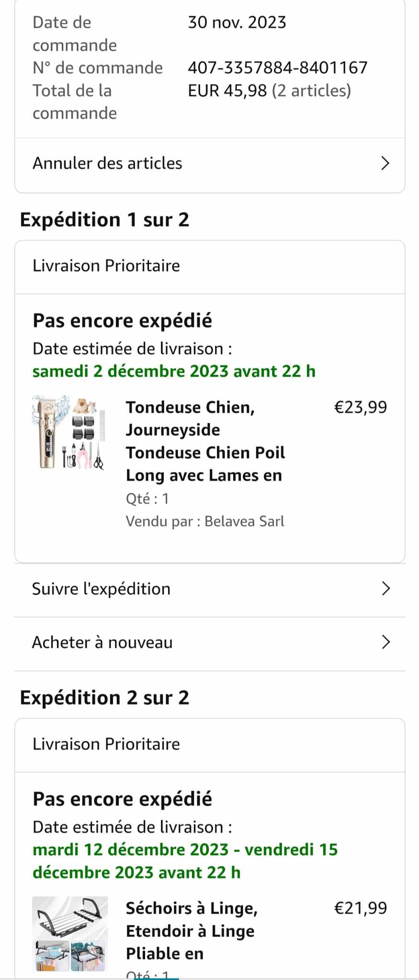Click the order number 407-3357884-8401167
This screenshot has width=419, height=980.
click(277, 68)
